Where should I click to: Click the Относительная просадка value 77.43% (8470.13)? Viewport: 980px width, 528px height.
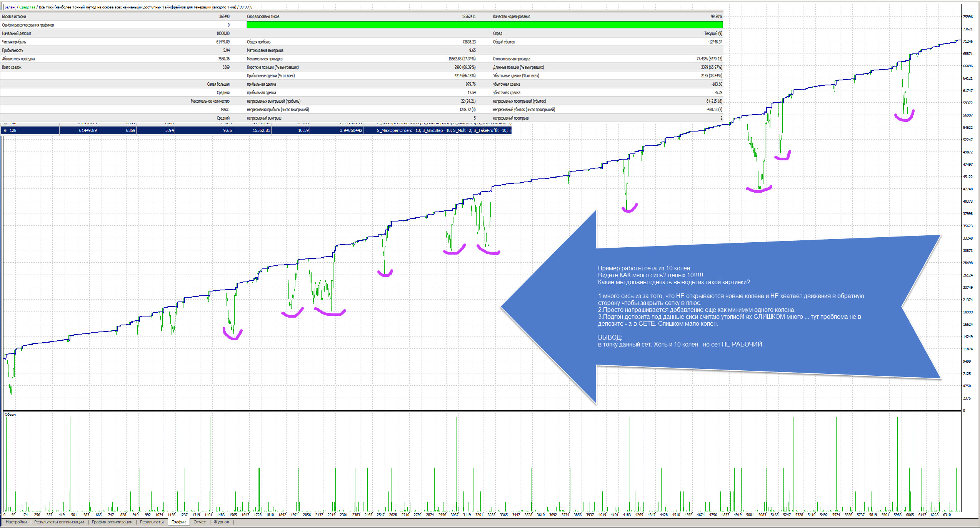709,59
